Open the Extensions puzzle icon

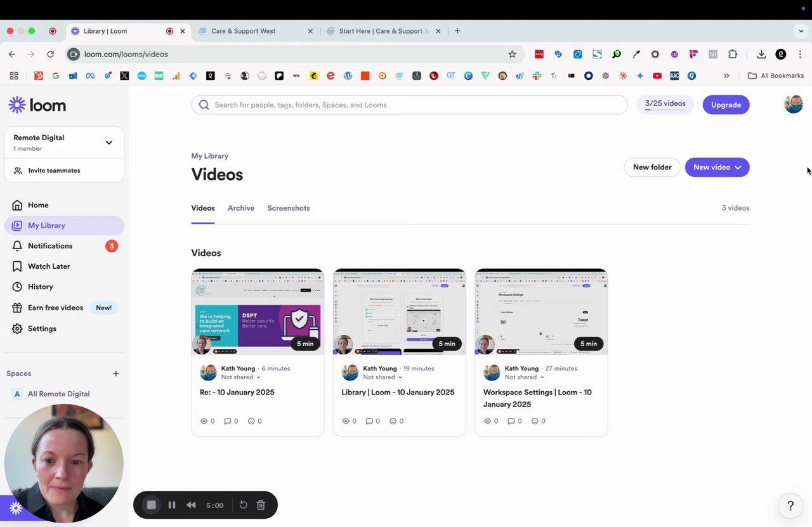click(733, 55)
